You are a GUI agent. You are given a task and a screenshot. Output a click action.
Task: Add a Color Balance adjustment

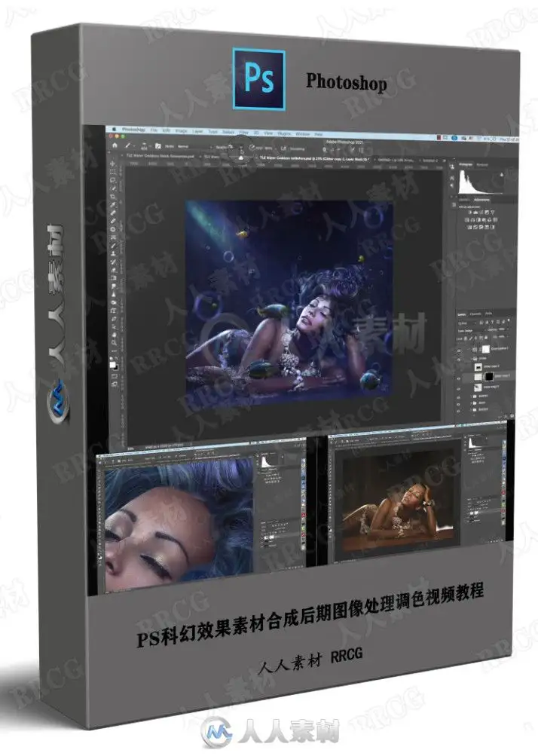[472, 220]
